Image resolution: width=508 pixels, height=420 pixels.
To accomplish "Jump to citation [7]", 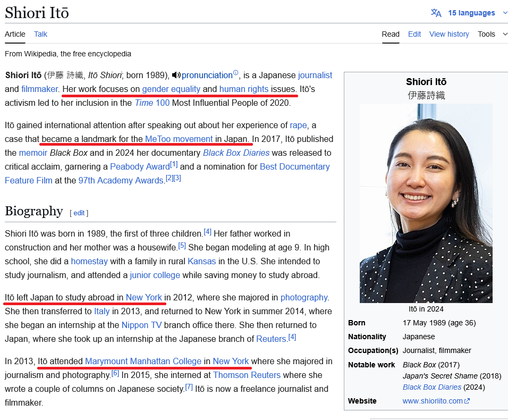I will pos(189,387).
